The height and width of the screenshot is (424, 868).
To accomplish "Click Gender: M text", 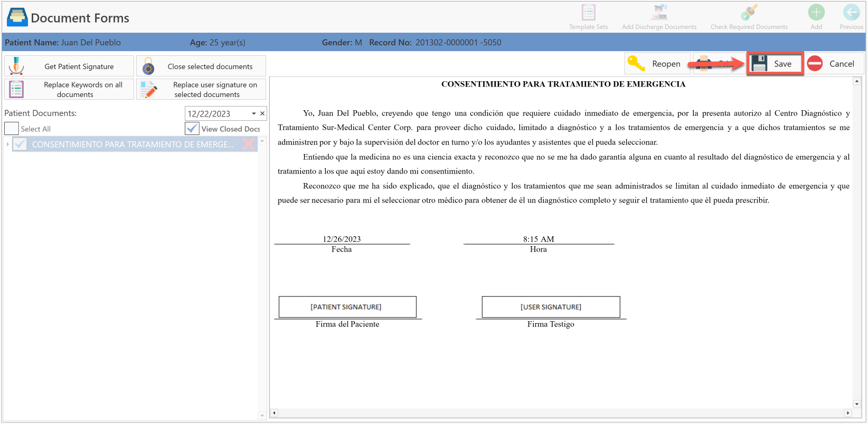I will (342, 42).
